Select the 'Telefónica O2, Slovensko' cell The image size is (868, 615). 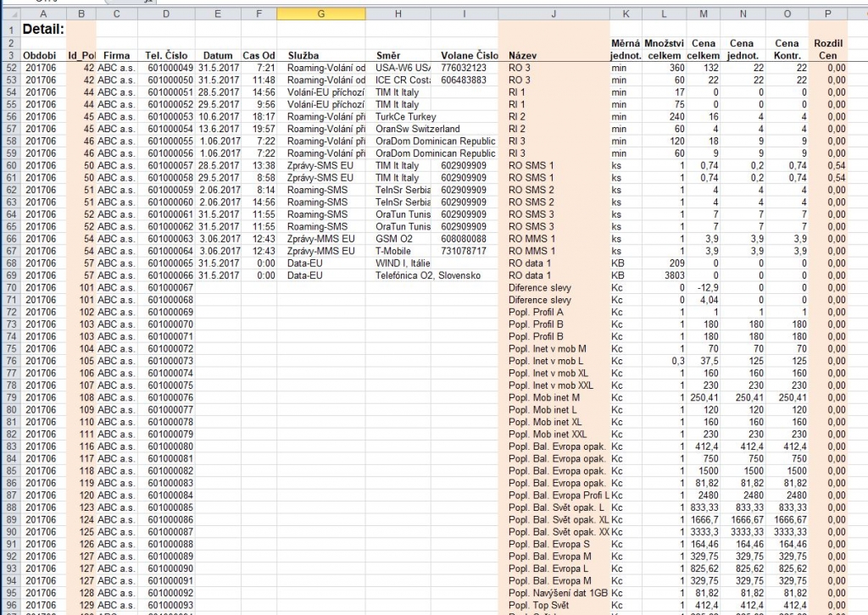428,275
